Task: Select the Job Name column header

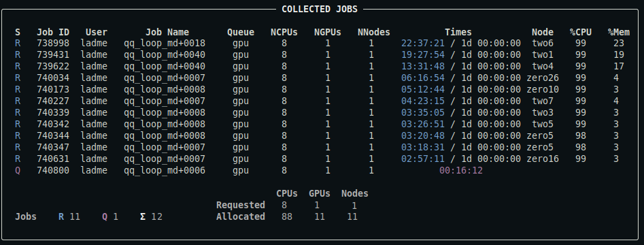Action: (x=167, y=32)
